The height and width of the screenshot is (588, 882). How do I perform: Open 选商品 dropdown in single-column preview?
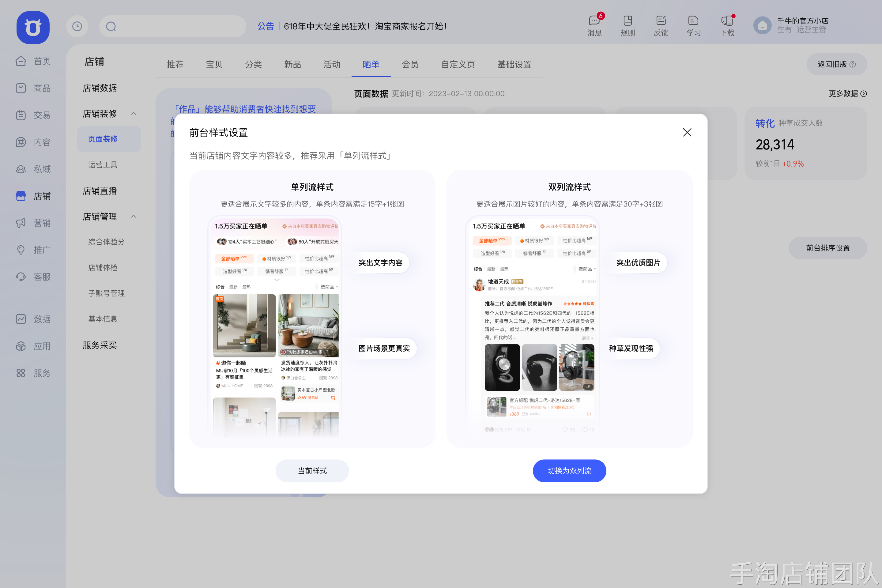coord(329,287)
